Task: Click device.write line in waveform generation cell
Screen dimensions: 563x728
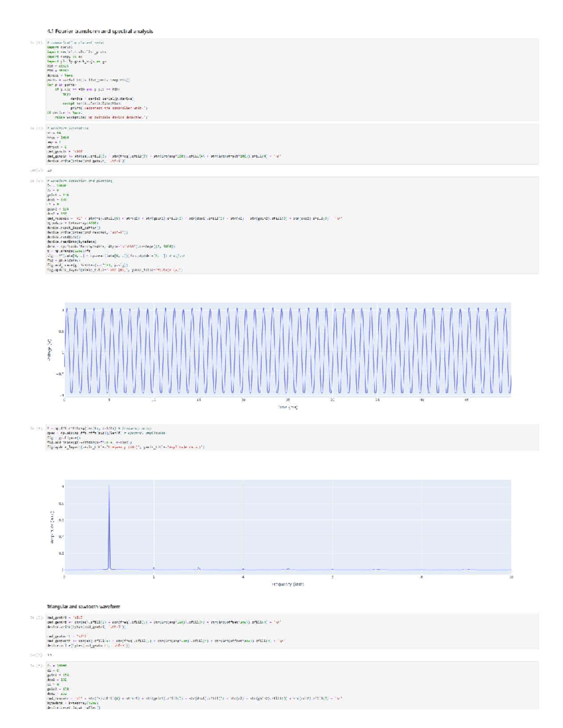Action: coord(86,161)
